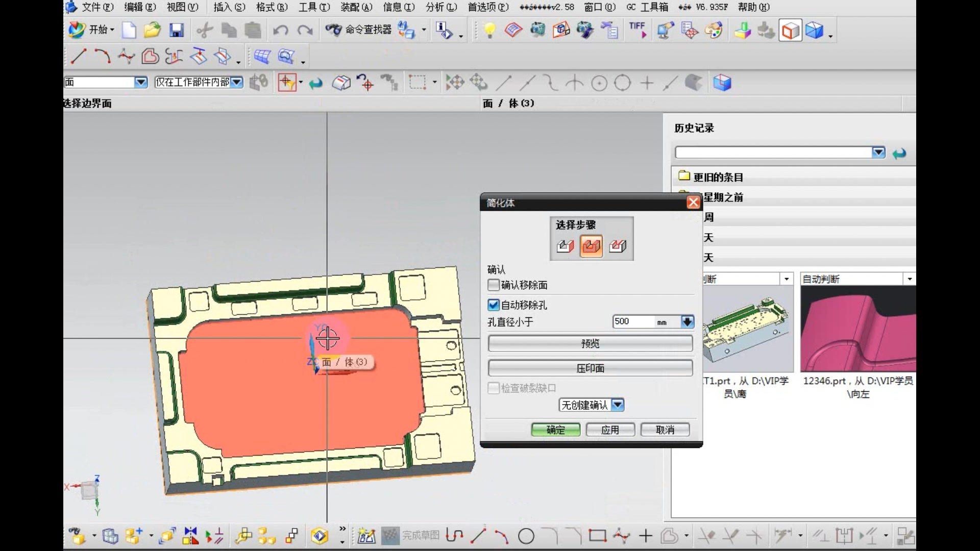Click the Undo arrow icon

point(280,31)
